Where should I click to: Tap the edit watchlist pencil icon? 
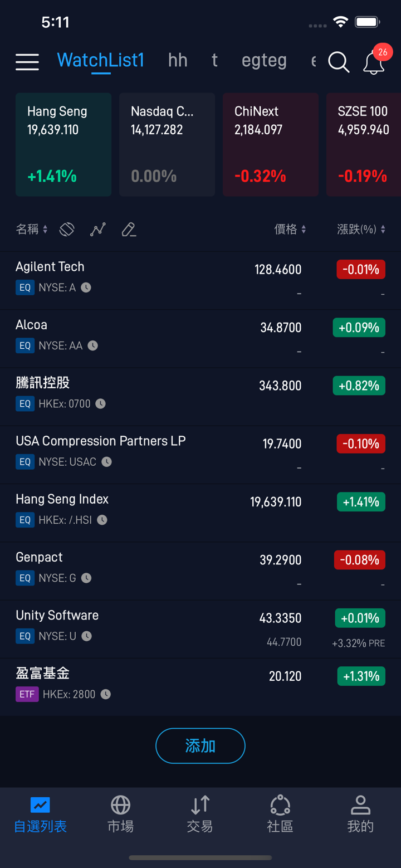tap(129, 229)
